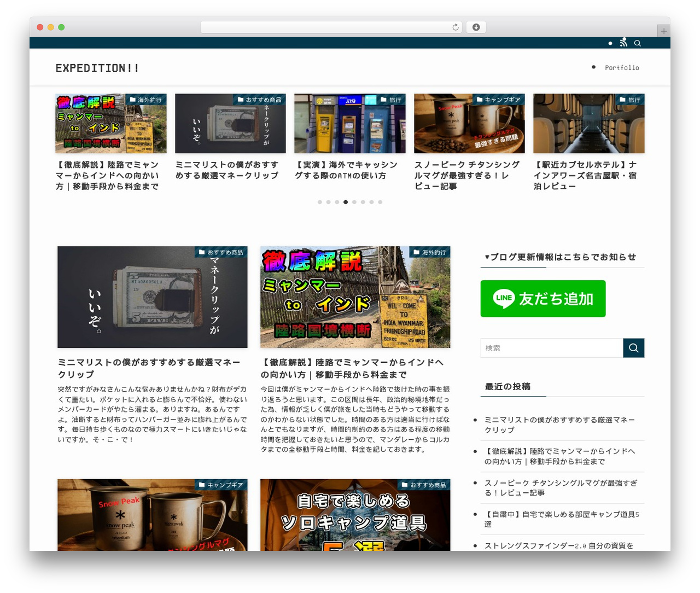Click the 旅行 tag on capsule hotel card
The width and height of the screenshot is (700, 593).
coord(629,100)
